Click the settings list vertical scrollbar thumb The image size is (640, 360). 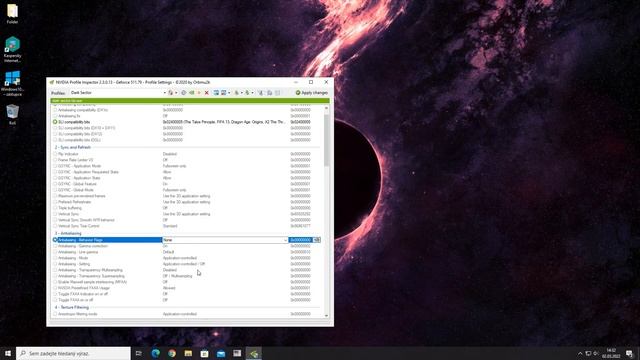(326, 139)
